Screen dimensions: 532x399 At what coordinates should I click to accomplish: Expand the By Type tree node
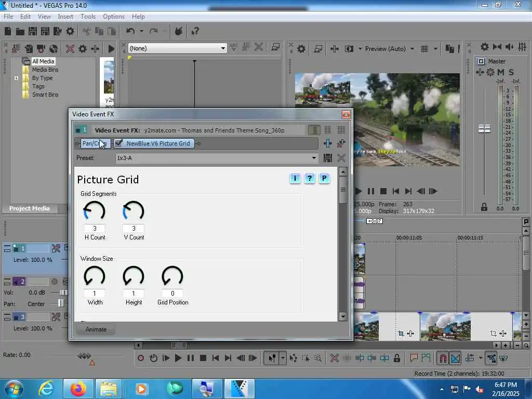[16, 78]
